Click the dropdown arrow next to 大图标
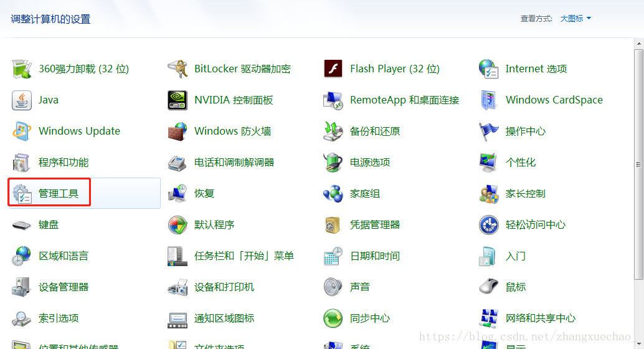Screen dimensions: 644x349 tap(589, 19)
